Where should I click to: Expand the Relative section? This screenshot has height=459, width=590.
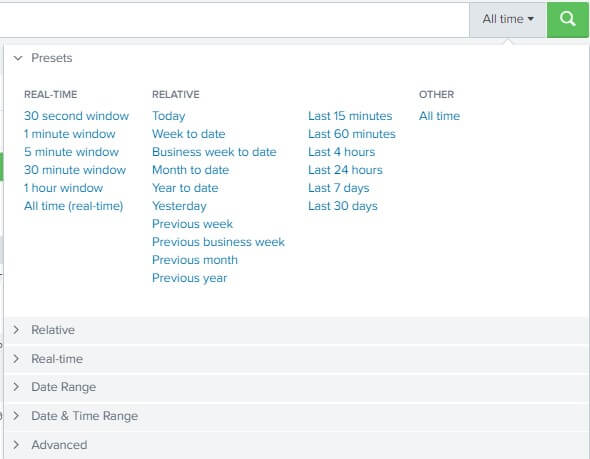coord(297,330)
